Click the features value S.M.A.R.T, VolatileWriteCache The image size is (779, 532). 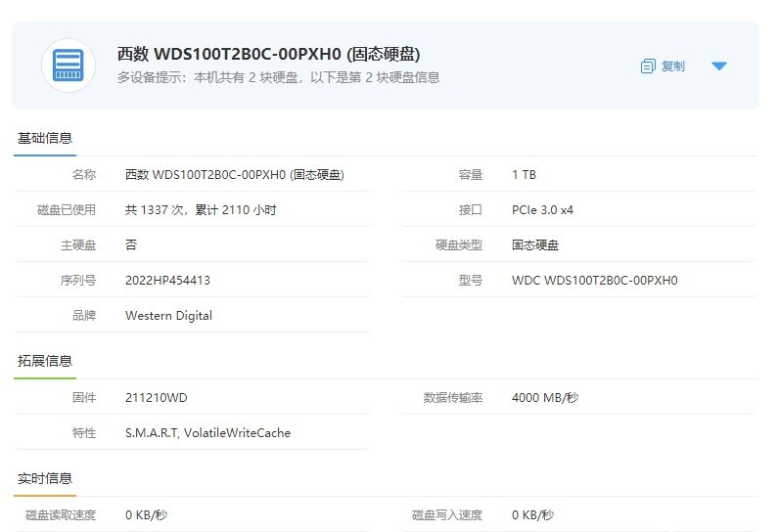(x=207, y=433)
